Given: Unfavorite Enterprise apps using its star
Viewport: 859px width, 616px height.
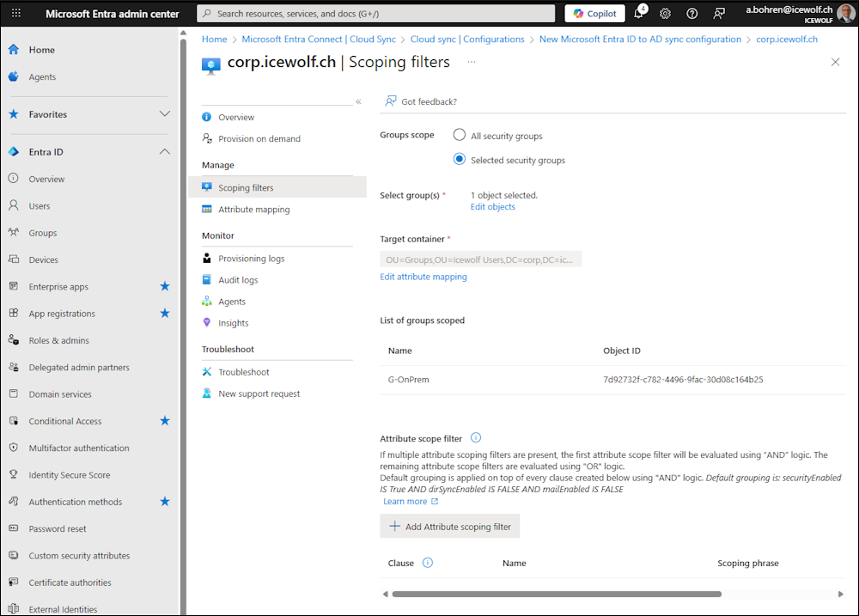Looking at the screenshot, I should [165, 286].
